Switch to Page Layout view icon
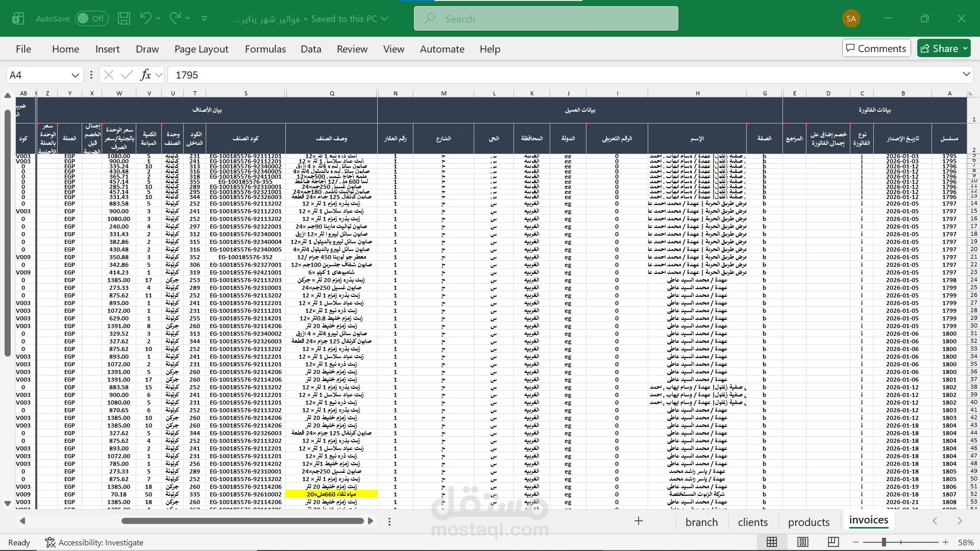 pyautogui.click(x=803, y=542)
